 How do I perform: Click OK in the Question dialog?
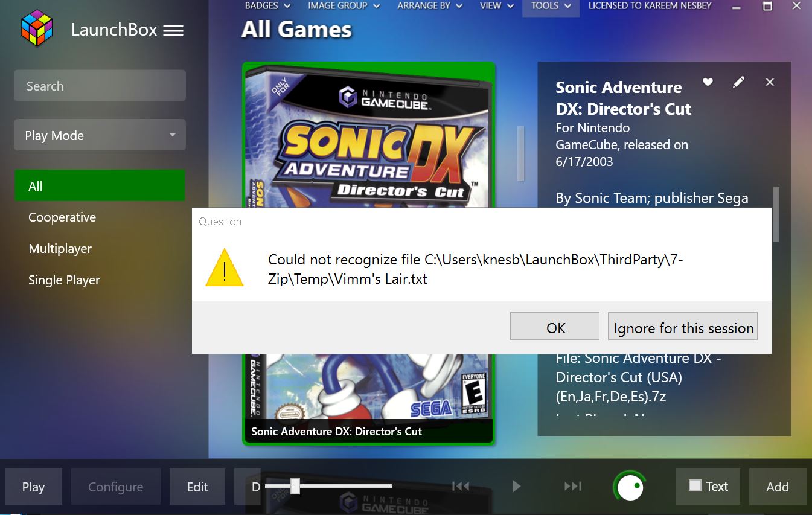(555, 327)
